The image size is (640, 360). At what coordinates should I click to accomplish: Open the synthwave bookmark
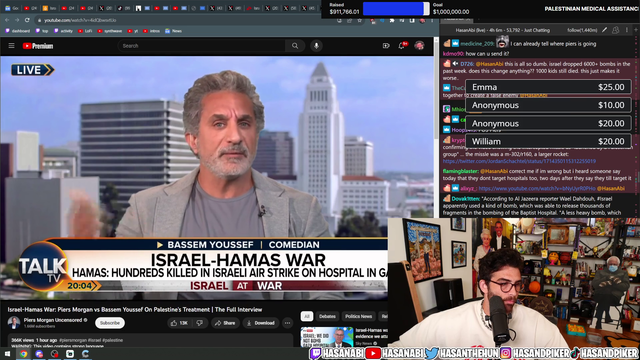pyautogui.click(x=110, y=31)
